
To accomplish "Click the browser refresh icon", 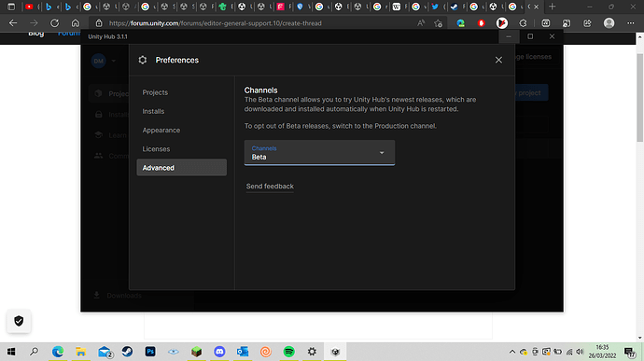I will [55, 23].
